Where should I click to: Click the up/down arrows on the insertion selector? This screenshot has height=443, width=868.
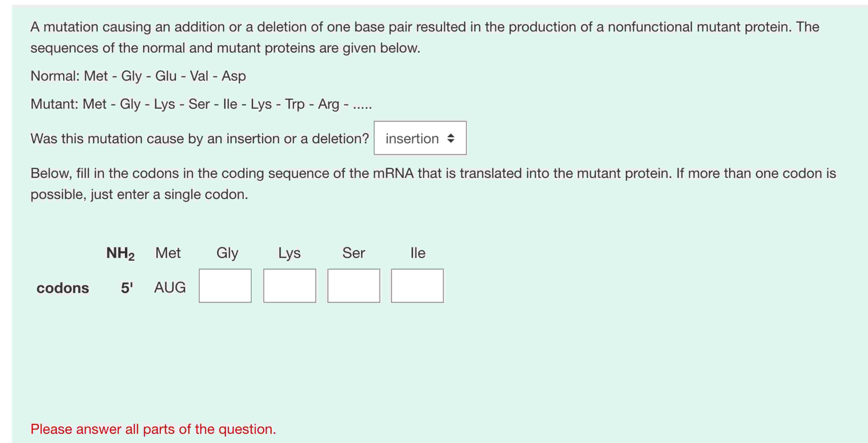(x=451, y=138)
